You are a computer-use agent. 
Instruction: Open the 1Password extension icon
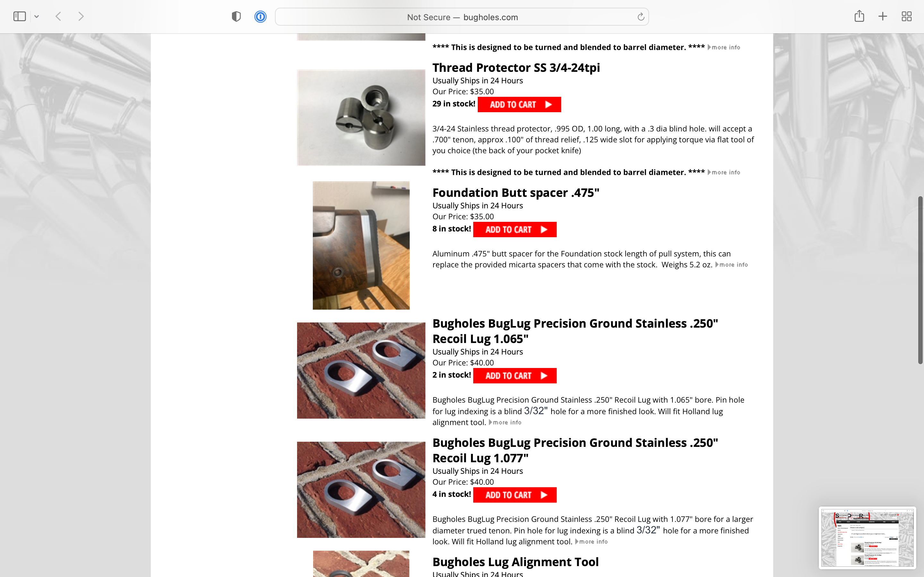[261, 17]
